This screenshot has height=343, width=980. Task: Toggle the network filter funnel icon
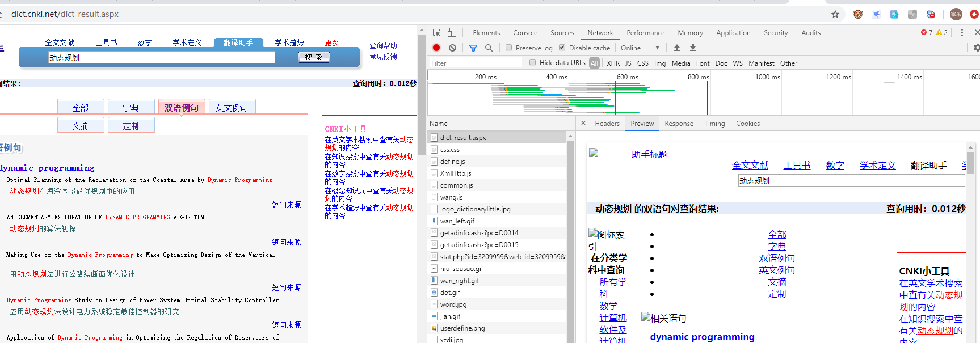473,48
